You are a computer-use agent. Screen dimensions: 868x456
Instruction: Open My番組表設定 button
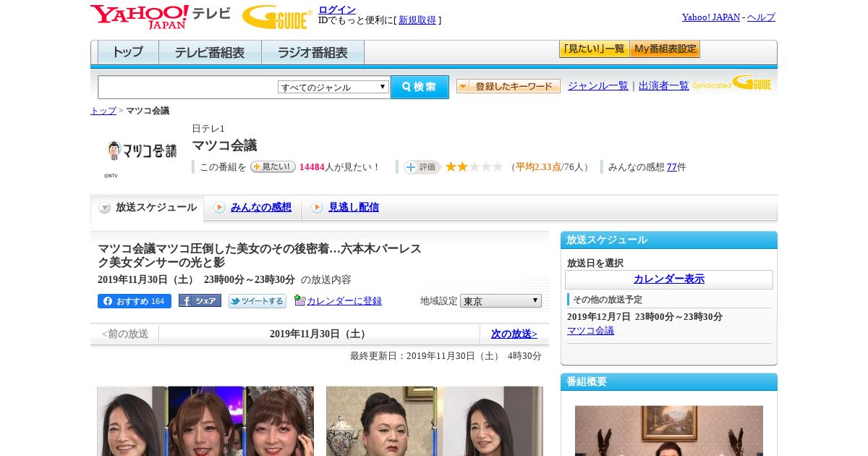[x=665, y=49]
